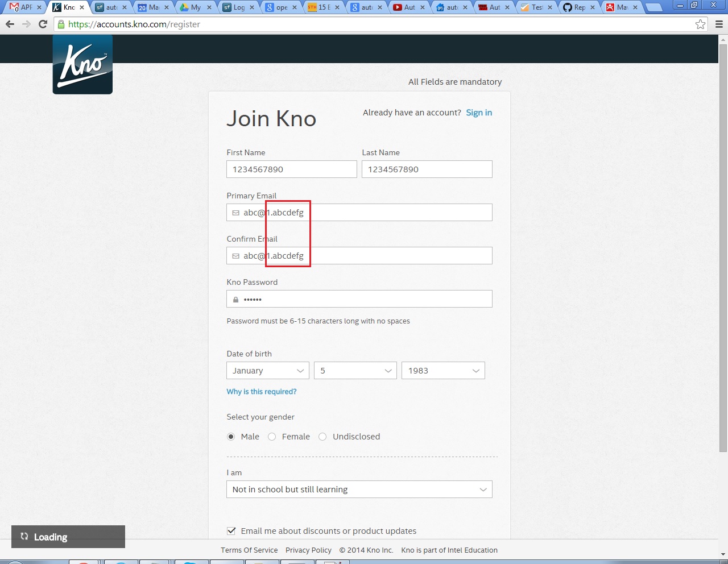Viewport: 728px width, 564px height.
Task: Toggle 'Email me about discounts' checkbox
Action: (231, 531)
